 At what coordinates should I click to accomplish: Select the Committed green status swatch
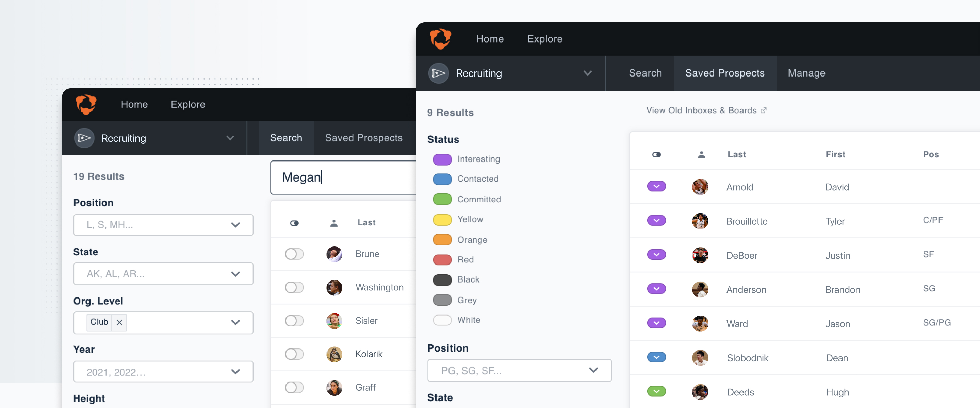coord(442,199)
